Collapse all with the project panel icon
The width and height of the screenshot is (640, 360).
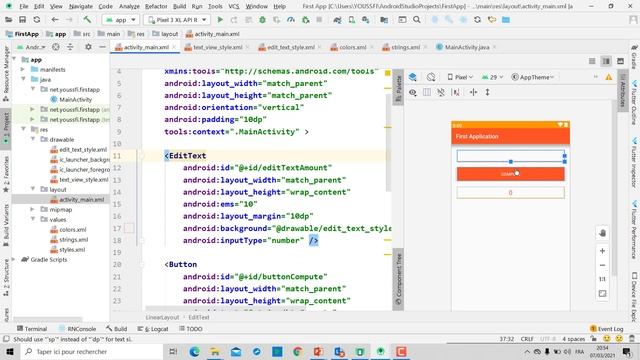(70, 47)
